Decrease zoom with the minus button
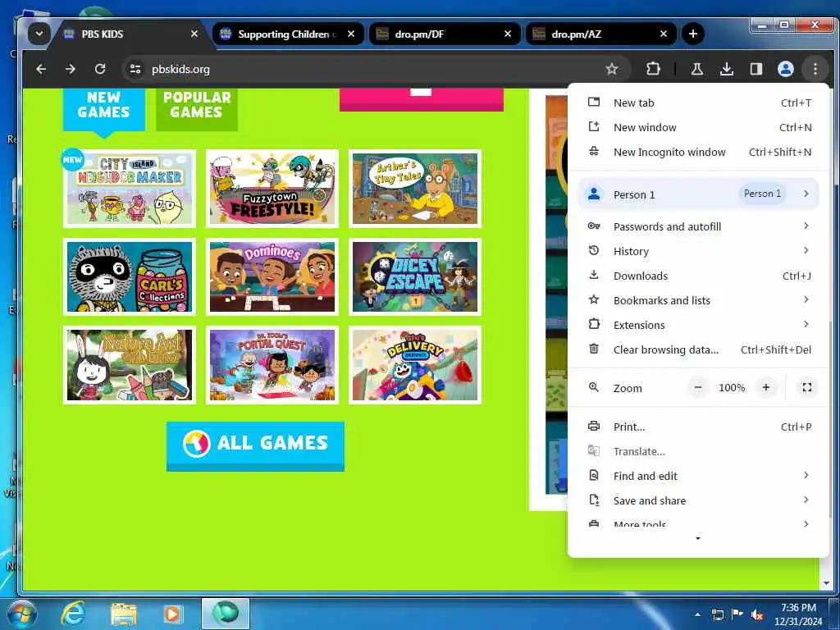 [x=697, y=387]
